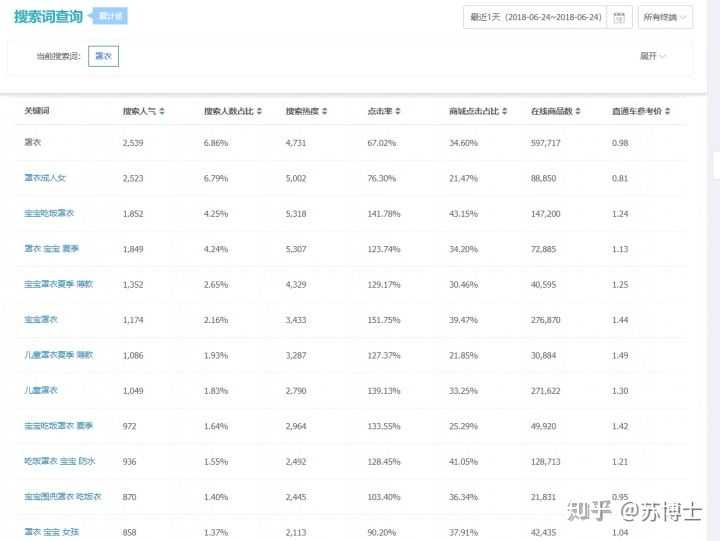Click search heat value 5,318
Image resolution: width=720 pixels, height=541 pixels.
tap(296, 214)
